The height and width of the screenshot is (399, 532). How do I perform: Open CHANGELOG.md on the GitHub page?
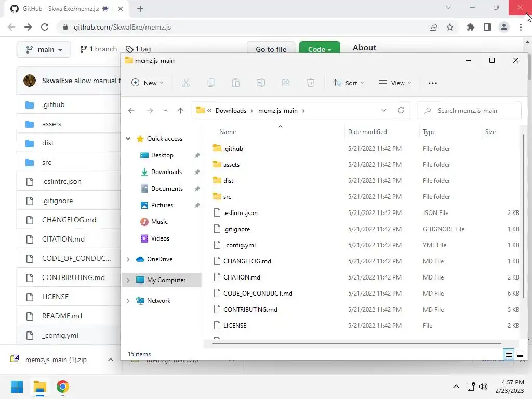[x=69, y=220]
